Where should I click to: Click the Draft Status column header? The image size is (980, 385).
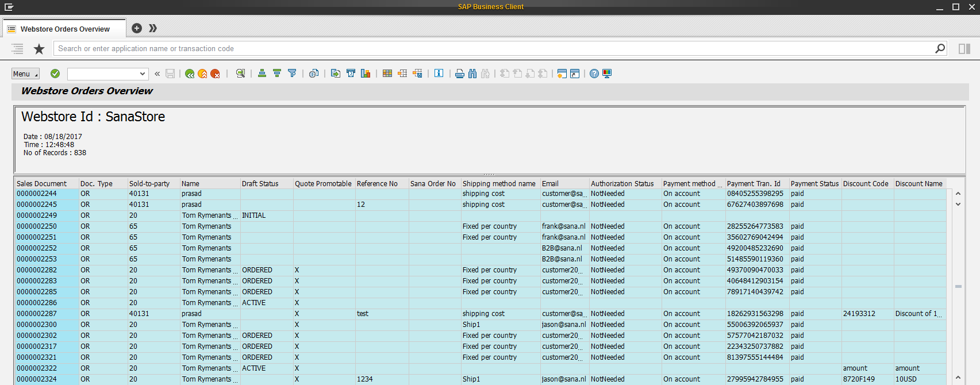point(267,184)
